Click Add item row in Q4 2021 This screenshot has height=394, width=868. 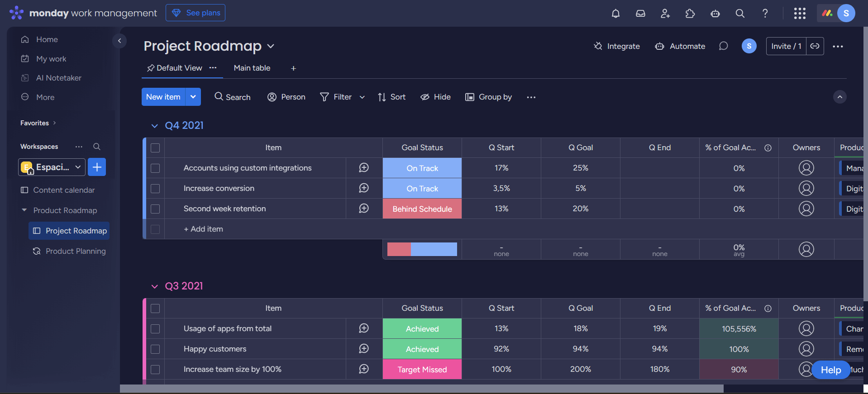point(203,229)
